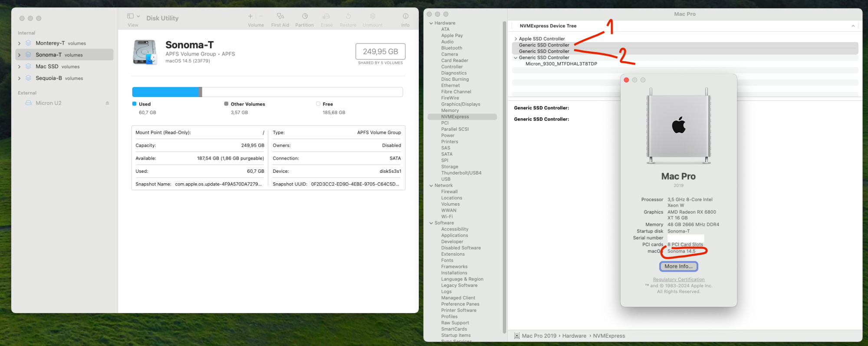Click the Mac Pro icon in the path bar
868x346 pixels.
tap(516, 336)
